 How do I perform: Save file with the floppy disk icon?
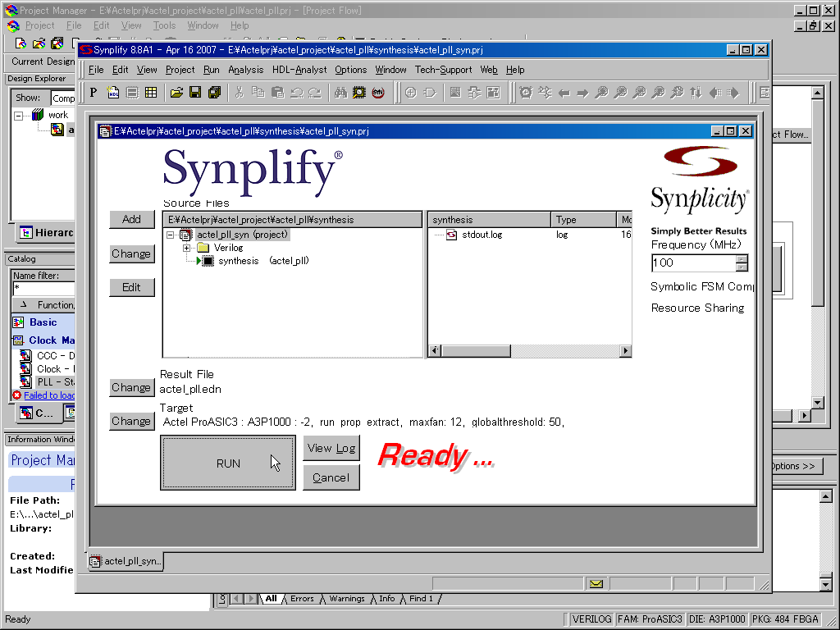tap(195, 93)
